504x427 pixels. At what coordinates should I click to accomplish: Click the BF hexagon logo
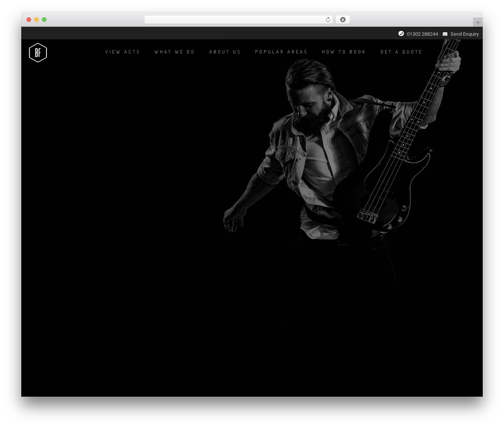pyautogui.click(x=38, y=52)
